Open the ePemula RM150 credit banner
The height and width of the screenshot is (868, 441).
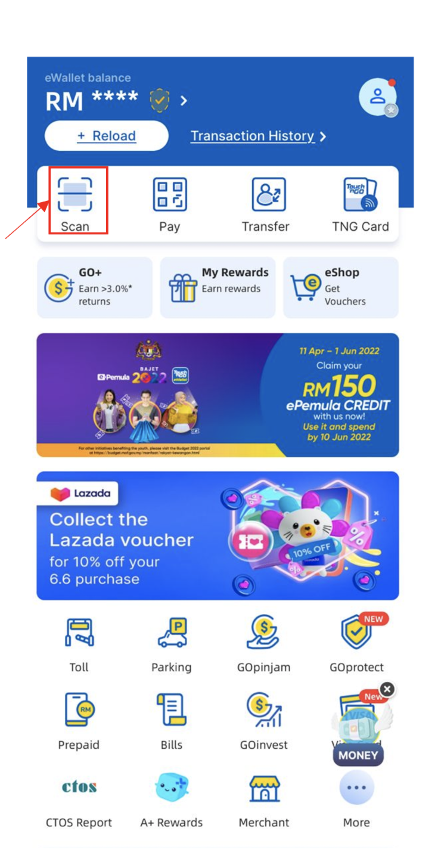[218, 395]
